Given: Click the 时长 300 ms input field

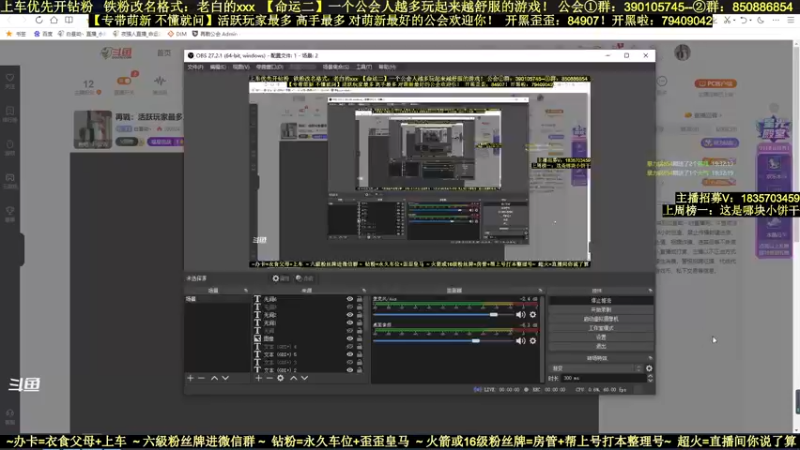Looking at the screenshot, I should pyautogui.click(x=603, y=378).
